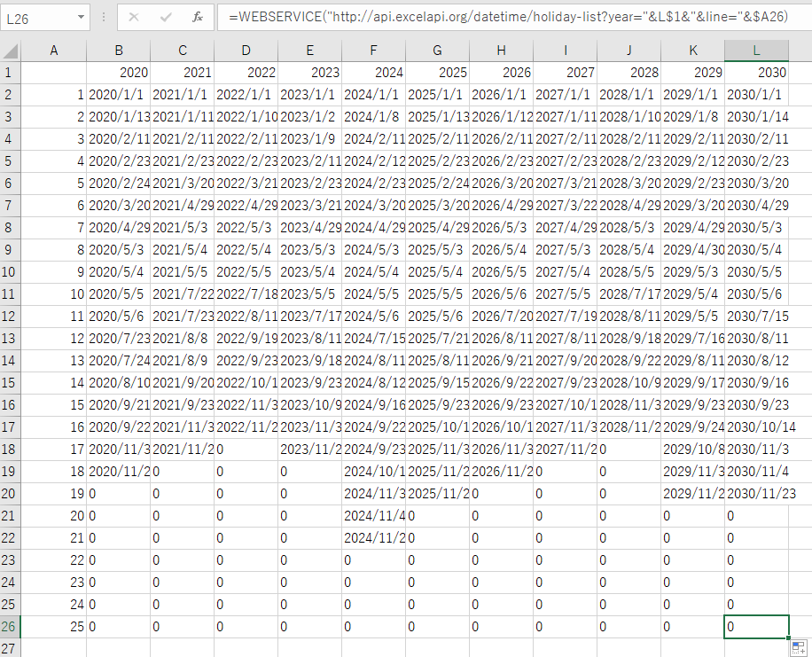
Task: Select cell A26 containing 25
Action: [x=54, y=627]
